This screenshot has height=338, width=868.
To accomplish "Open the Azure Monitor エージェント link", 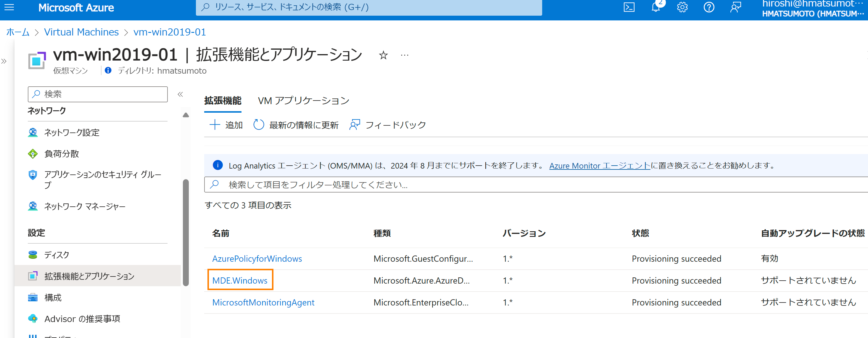I will point(600,166).
